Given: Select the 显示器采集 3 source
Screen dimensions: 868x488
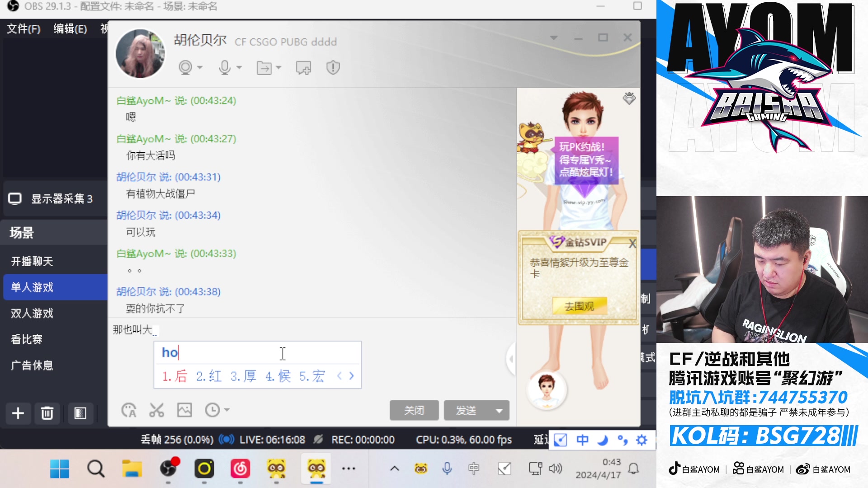Looking at the screenshot, I should point(55,199).
